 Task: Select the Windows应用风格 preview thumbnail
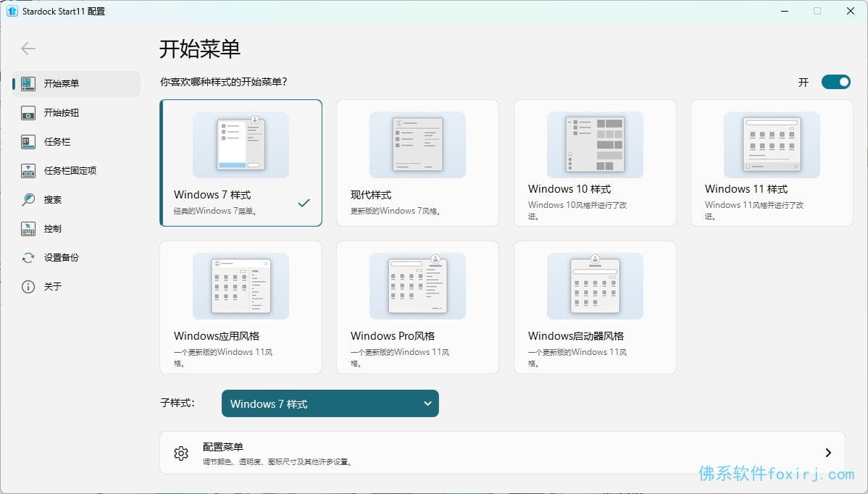(x=241, y=286)
